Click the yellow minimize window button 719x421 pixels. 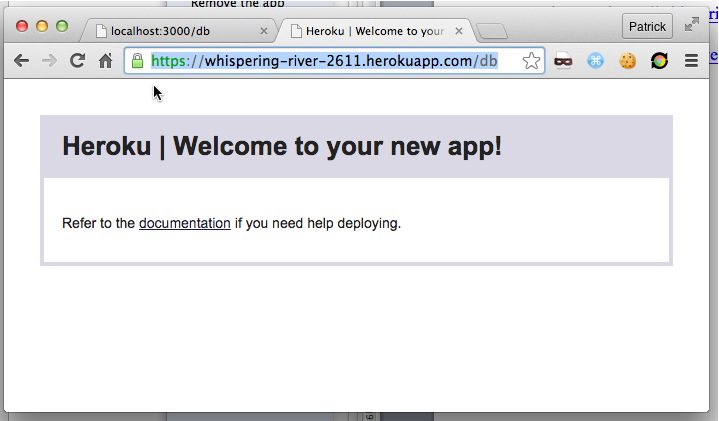(42, 26)
